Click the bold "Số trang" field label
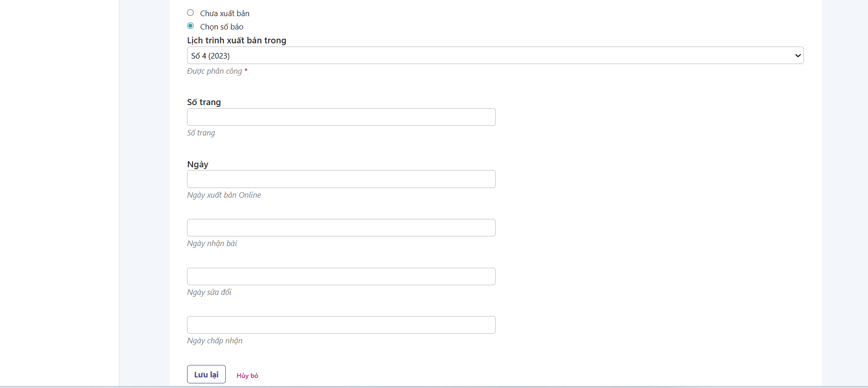 (x=204, y=102)
